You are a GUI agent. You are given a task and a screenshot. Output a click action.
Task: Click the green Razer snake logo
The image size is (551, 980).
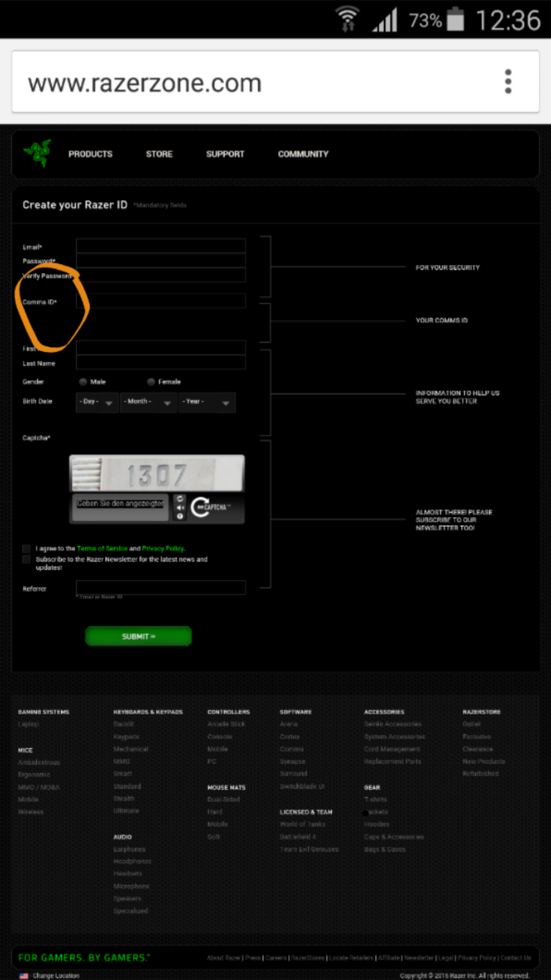coord(38,153)
